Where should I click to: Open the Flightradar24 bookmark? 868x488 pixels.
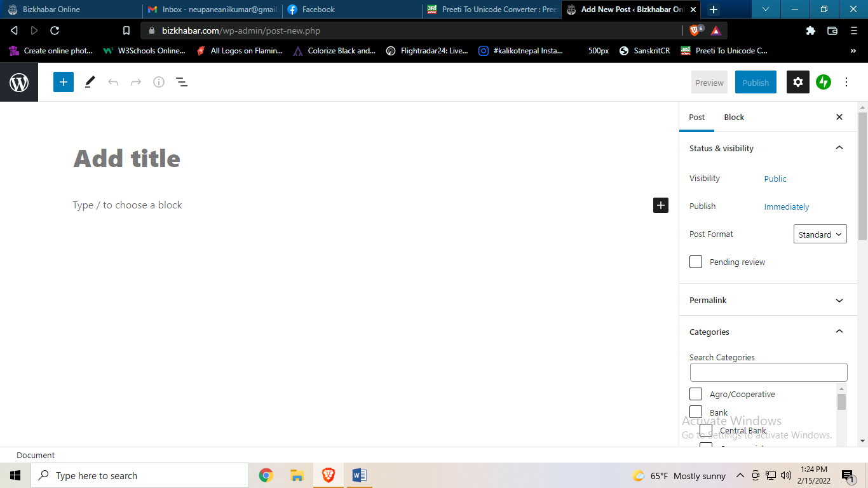[x=427, y=51]
